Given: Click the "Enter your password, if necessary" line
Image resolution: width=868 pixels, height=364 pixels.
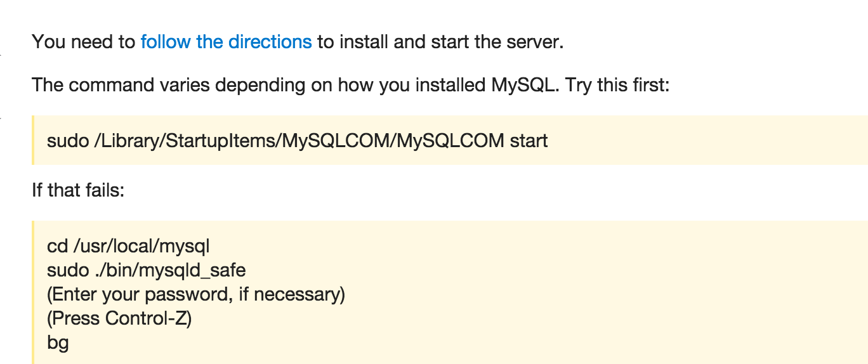Looking at the screenshot, I should click(196, 294).
